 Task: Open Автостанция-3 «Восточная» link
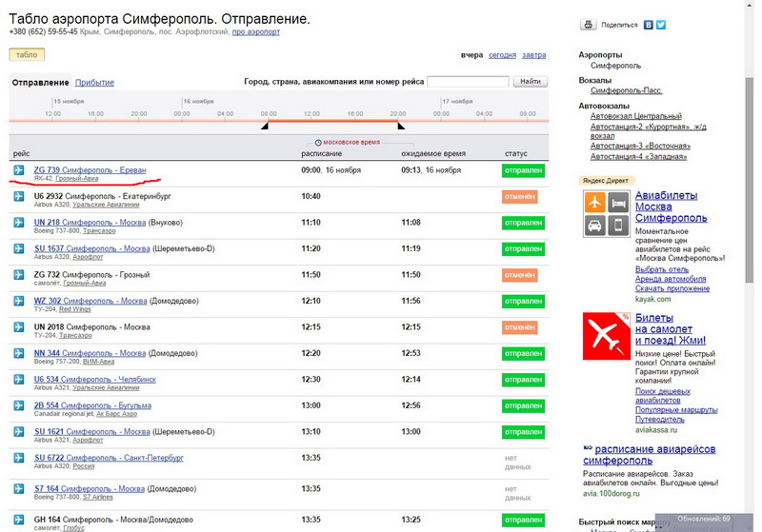point(640,146)
